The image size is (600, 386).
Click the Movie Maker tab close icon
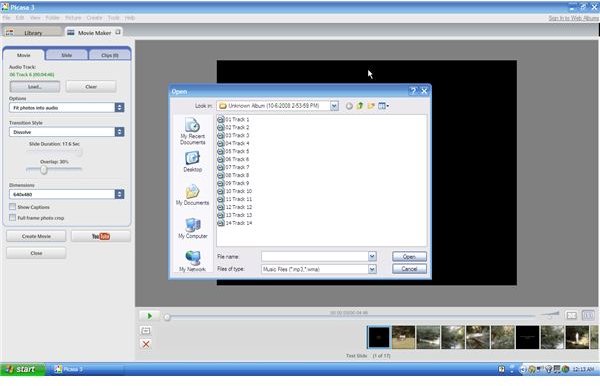point(118,32)
